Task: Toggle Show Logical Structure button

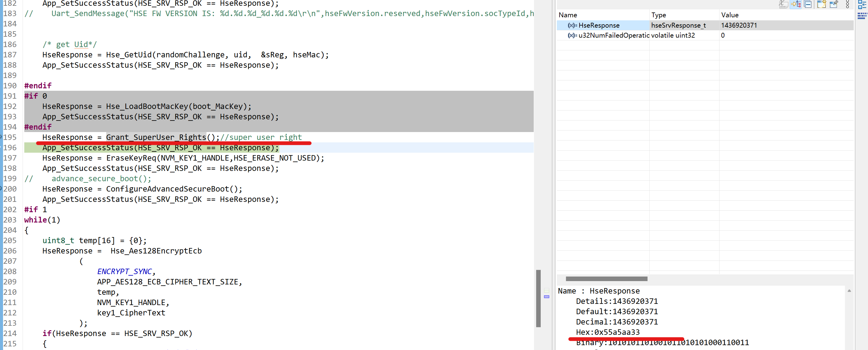Action: click(796, 4)
